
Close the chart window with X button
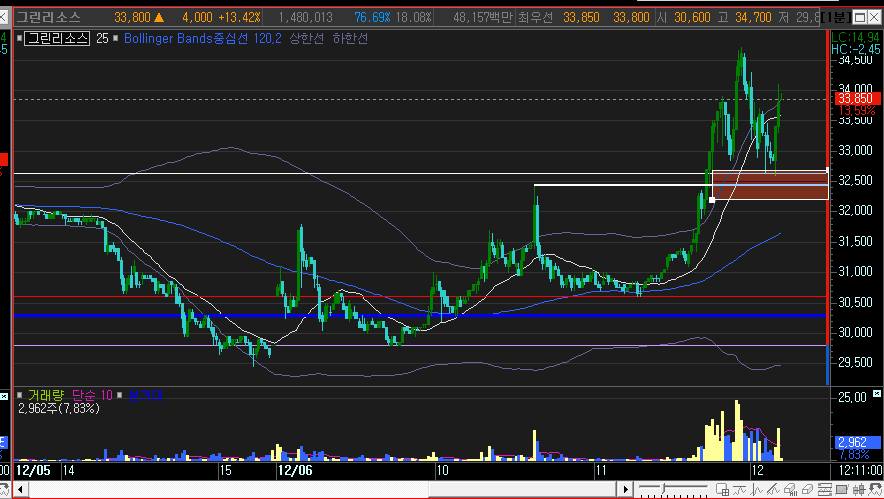[x=874, y=17]
